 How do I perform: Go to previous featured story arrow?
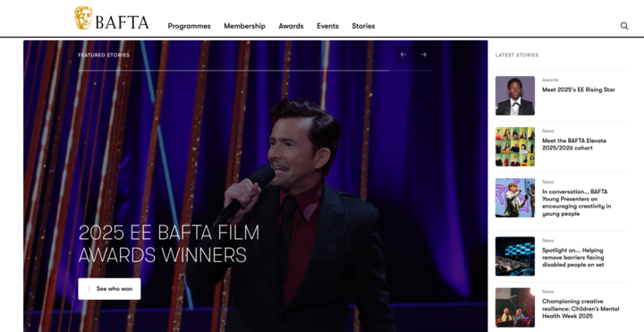pyautogui.click(x=403, y=55)
